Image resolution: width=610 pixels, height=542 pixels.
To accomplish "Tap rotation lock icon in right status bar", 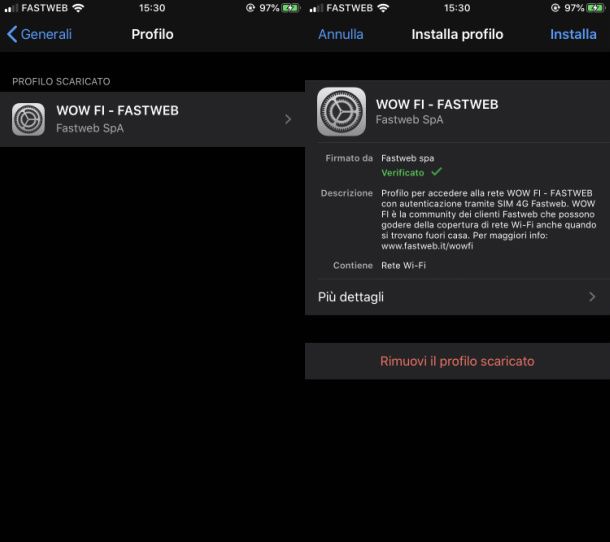I will 555,8.
